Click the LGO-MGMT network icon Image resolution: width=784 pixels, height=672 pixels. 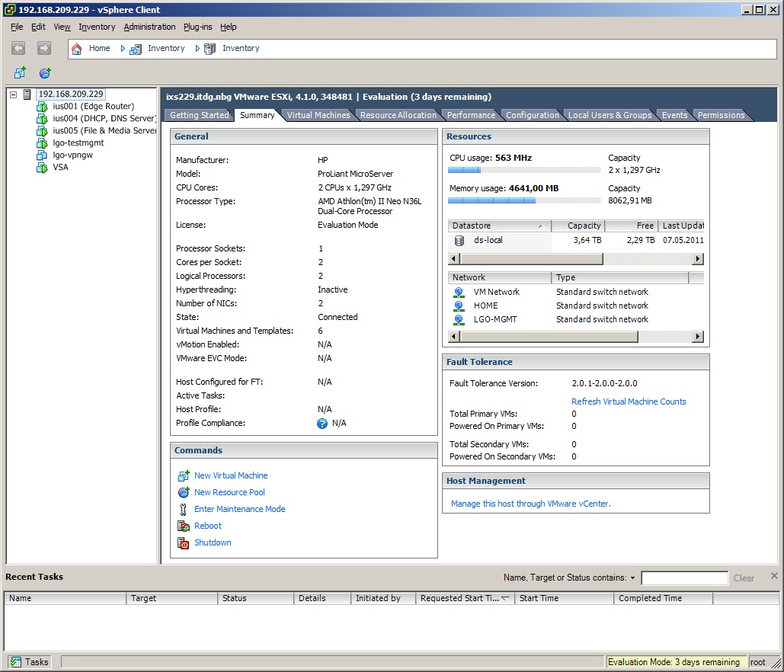459,319
